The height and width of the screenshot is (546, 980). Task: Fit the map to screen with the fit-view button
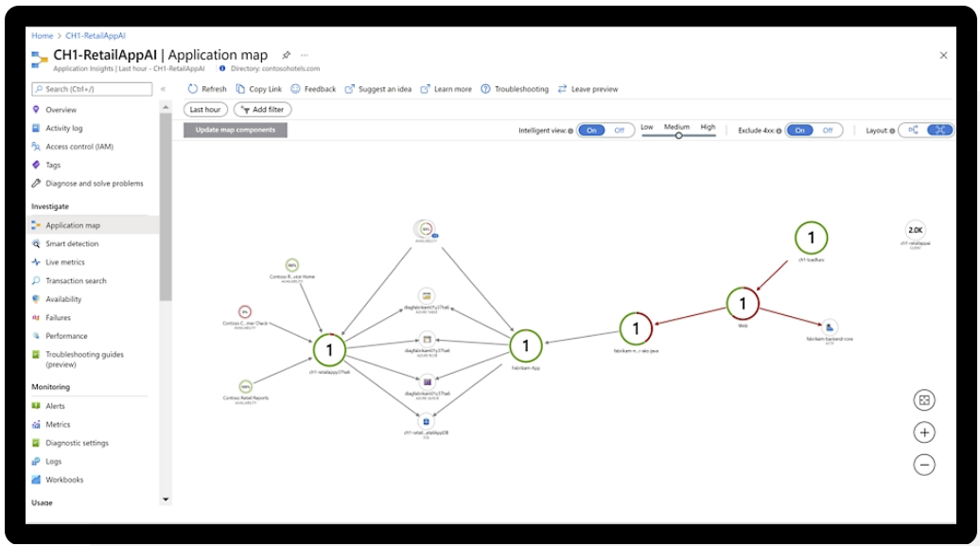pyautogui.click(x=924, y=400)
